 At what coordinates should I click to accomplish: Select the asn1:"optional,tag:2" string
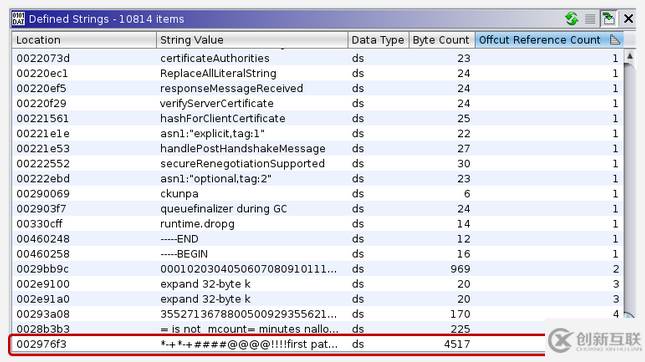point(216,179)
